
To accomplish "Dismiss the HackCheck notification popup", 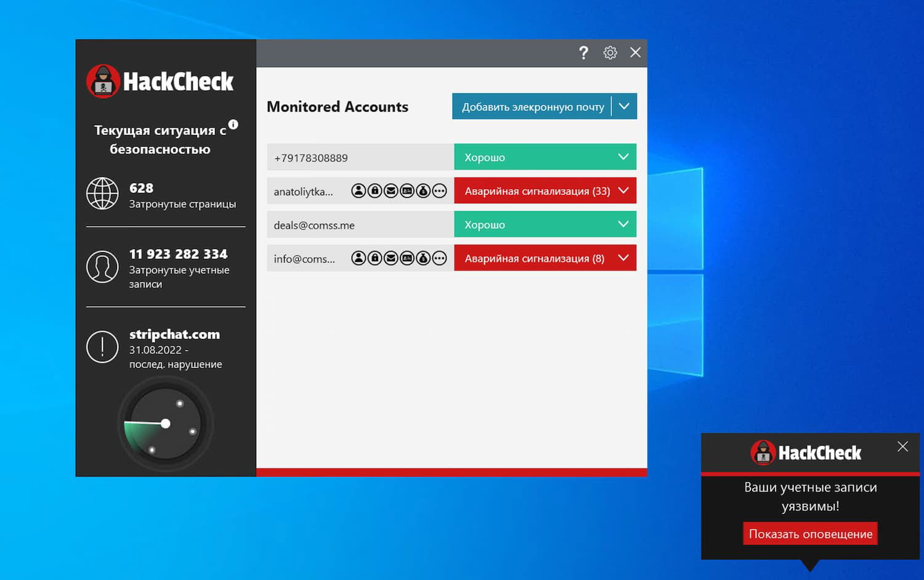I will [902, 446].
